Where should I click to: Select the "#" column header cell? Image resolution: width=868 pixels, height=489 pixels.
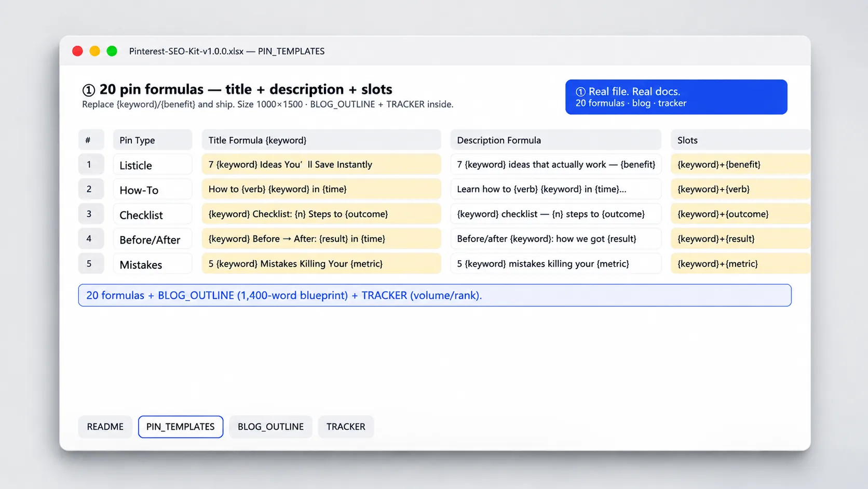pos(91,140)
